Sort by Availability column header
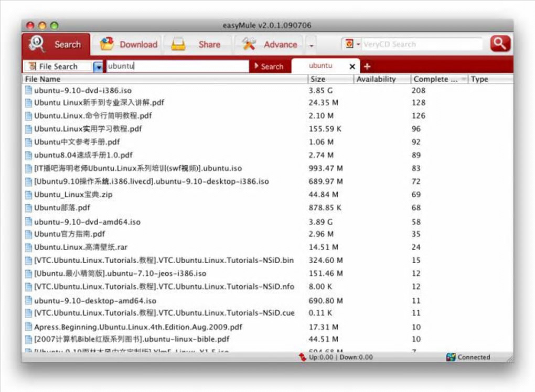This screenshot has height=392, width=535. tap(382, 79)
